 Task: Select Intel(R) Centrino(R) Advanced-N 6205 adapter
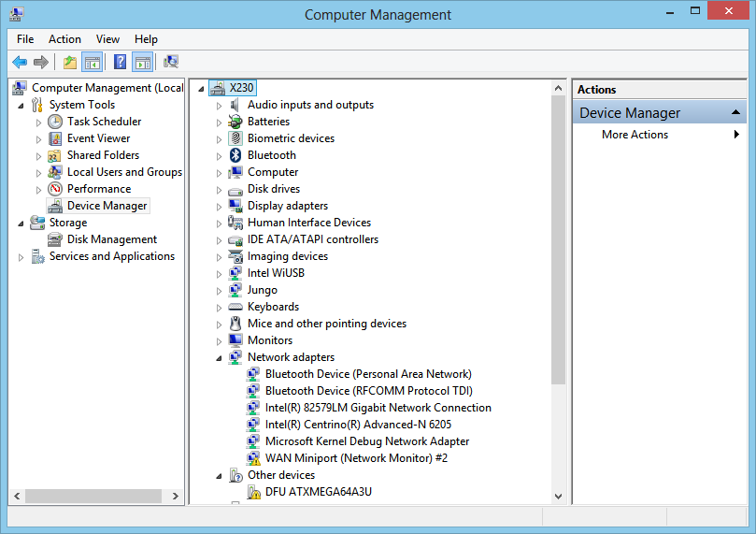tap(358, 425)
